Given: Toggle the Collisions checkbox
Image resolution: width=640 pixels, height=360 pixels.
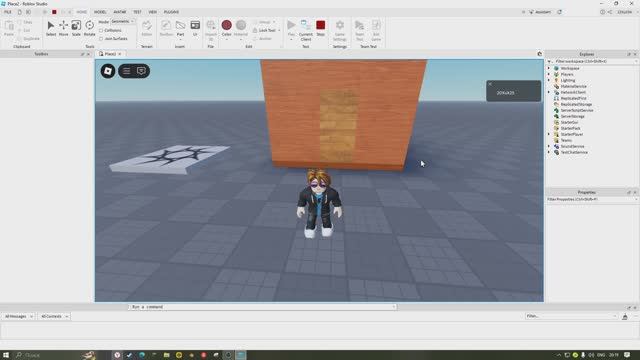Looking at the screenshot, I should [x=101, y=31].
